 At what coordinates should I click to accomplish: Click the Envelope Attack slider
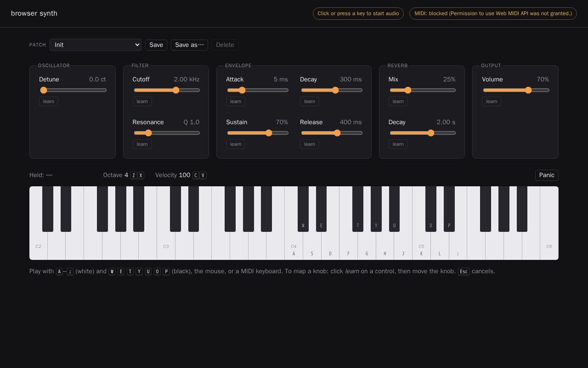click(x=258, y=90)
